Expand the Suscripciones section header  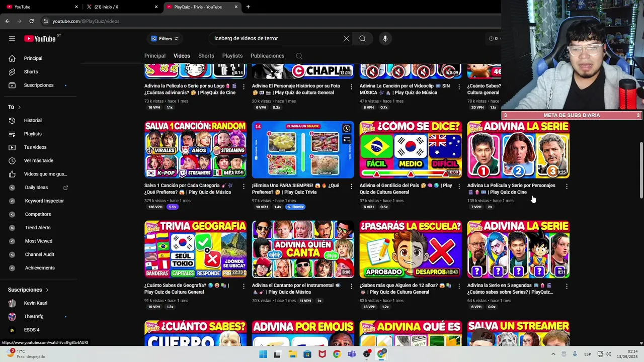click(29, 290)
